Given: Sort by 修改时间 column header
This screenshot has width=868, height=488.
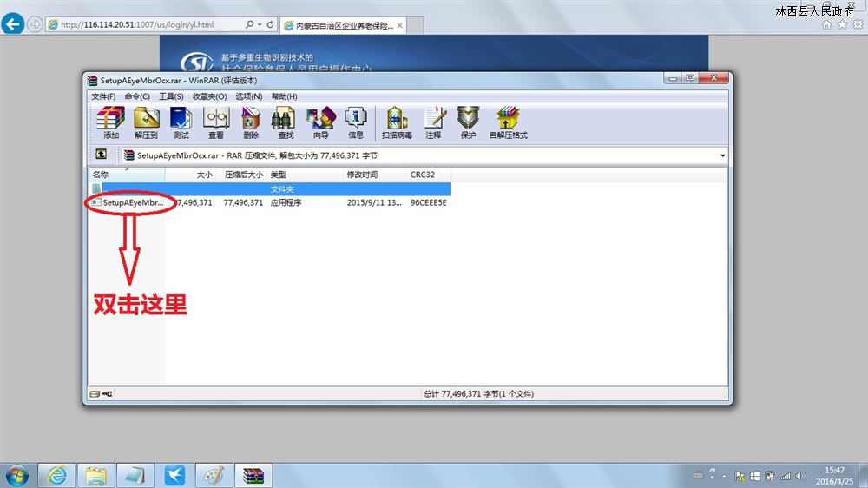Looking at the screenshot, I should [x=362, y=175].
